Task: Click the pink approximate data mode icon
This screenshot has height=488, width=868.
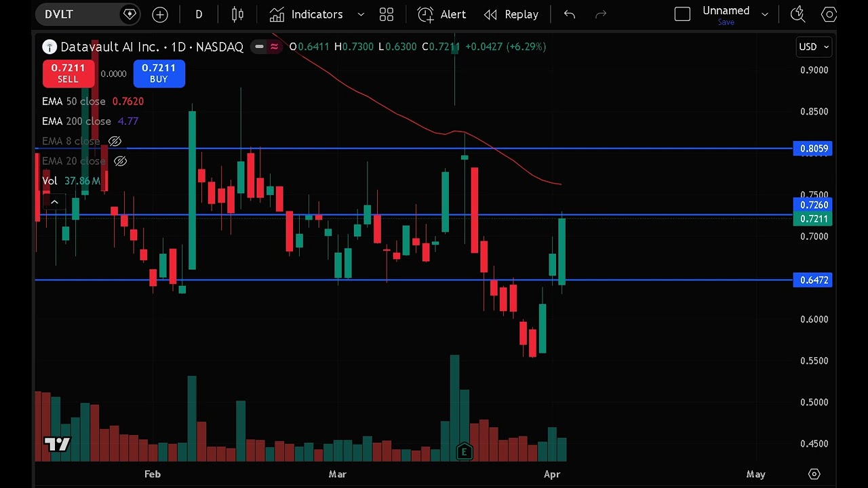Action: 275,47
